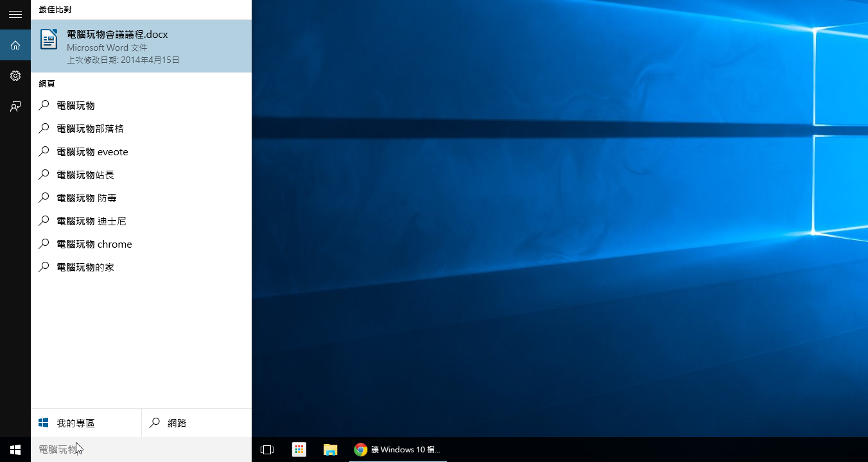This screenshot has height=462, width=868.
Task: Select the suggestion 電腦玩物的家
Action: [x=141, y=267]
